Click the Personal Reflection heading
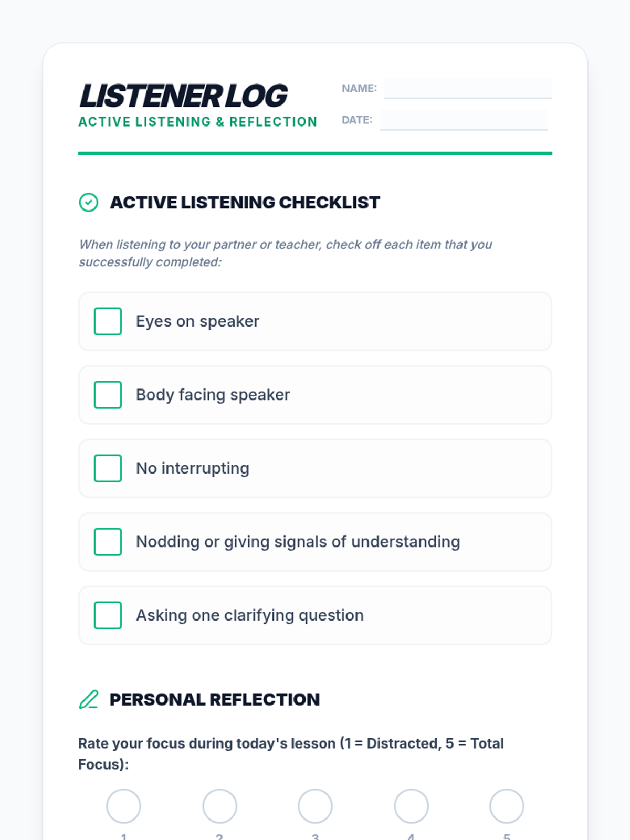Screen dimensions: 630x840 pos(214,700)
